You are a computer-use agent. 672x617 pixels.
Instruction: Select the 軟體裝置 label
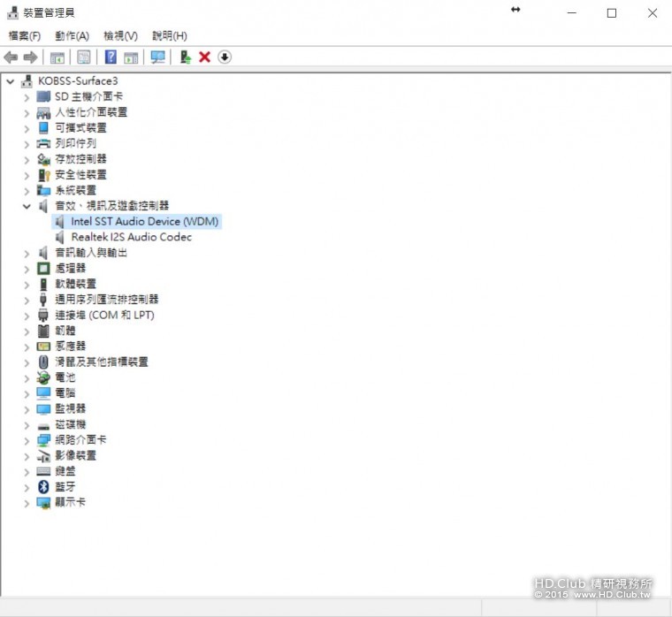coord(75,284)
